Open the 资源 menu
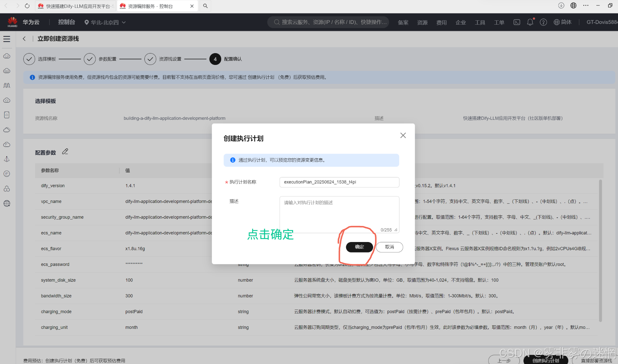 point(422,22)
